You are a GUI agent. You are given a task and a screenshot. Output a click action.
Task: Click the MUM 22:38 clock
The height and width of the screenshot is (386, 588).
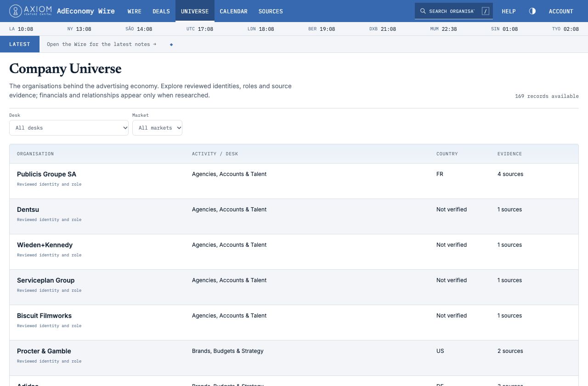[x=443, y=29]
